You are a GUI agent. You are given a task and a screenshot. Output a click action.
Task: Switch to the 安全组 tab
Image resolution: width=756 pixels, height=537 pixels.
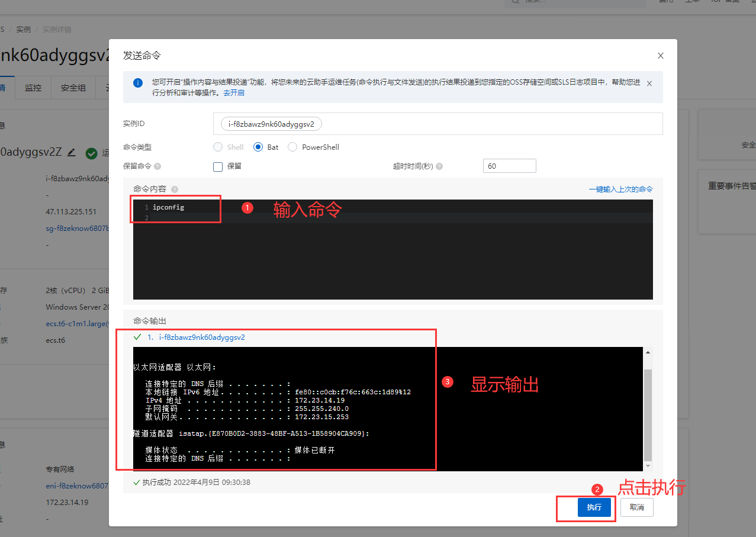[x=73, y=88]
